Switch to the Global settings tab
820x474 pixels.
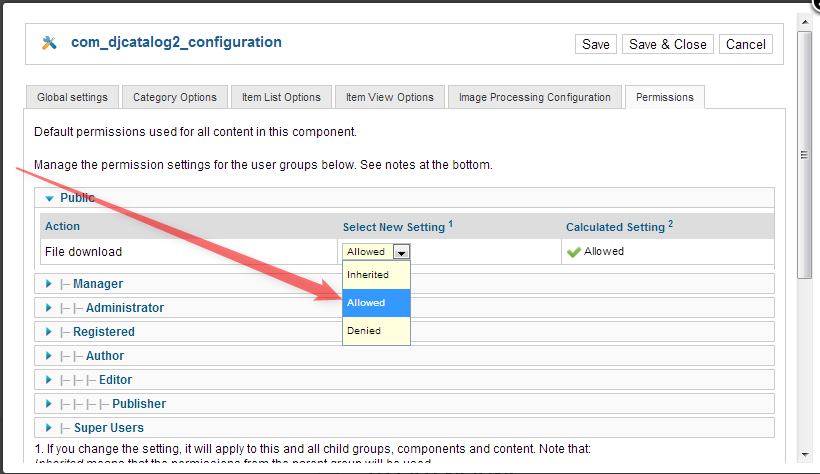click(x=72, y=97)
